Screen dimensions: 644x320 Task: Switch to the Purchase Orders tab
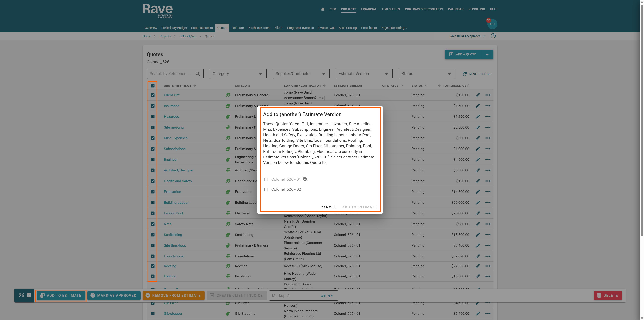[x=259, y=28]
